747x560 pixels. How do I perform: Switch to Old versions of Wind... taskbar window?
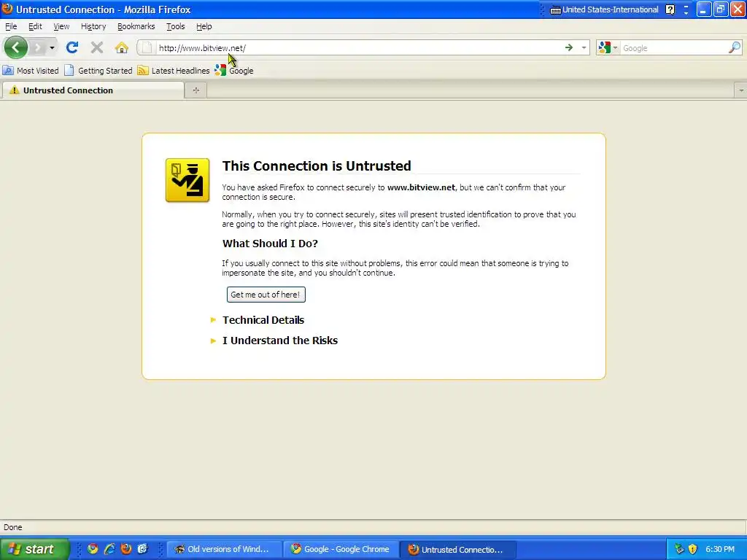coord(224,549)
